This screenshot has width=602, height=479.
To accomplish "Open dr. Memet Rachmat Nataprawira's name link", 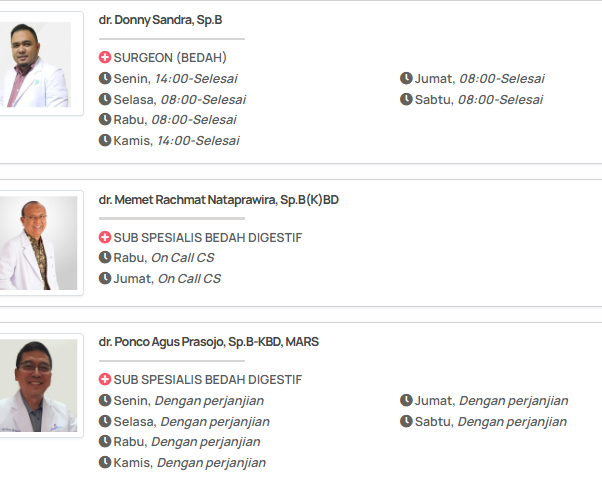I will (x=219, y=199).
